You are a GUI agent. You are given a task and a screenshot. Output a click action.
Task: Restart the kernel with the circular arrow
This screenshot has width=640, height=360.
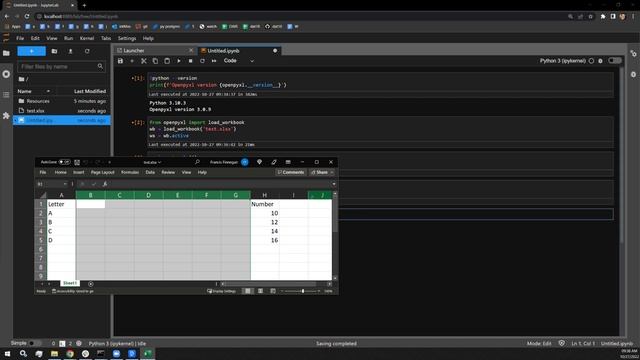coord(202,61)
